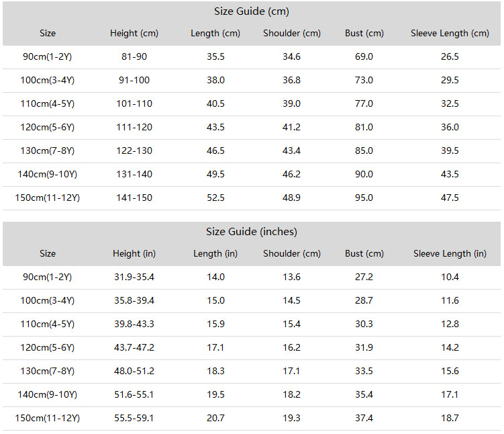Select the "Sleeve Length (cm)" column header
Image resolution: width=504 pixels, height=434 pixels.
point(450,33)
